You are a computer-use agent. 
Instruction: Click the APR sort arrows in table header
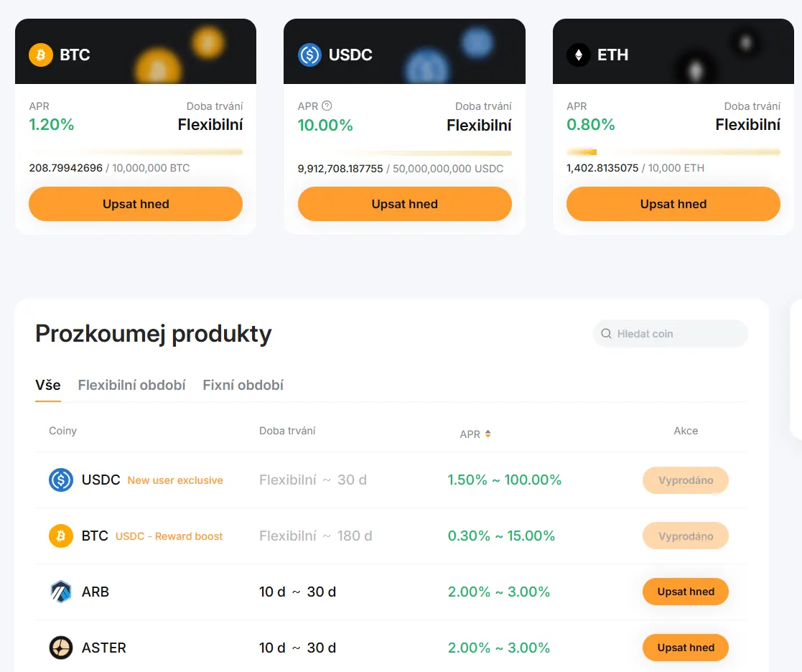(x=488, y=434)
